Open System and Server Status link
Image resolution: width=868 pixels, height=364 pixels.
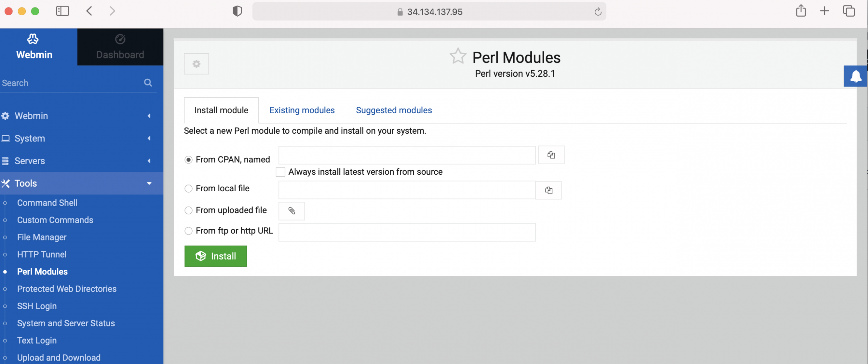pyautogui.click(x=66, y=323)
